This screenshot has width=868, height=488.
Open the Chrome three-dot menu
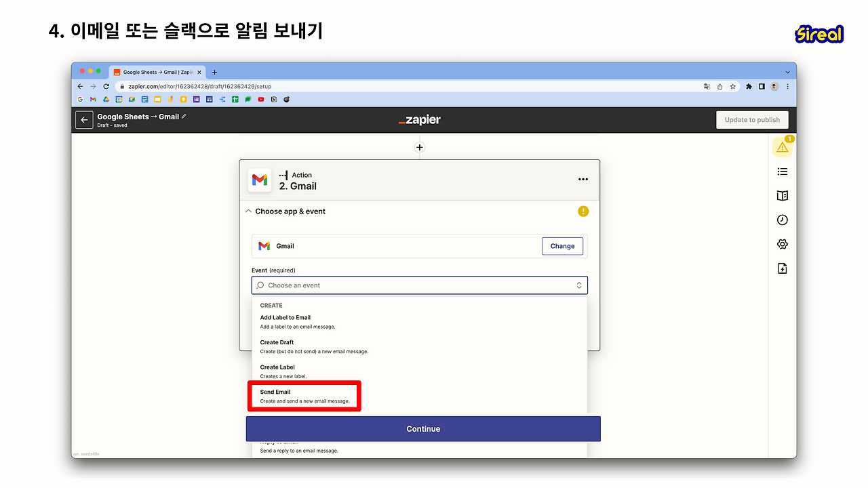click(x=787, y=87)
